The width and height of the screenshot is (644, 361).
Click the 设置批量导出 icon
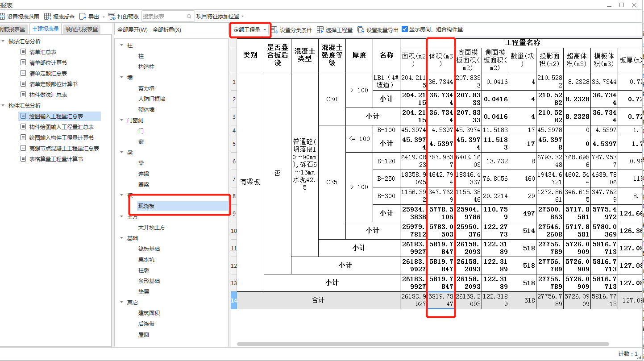pos(361,30)
